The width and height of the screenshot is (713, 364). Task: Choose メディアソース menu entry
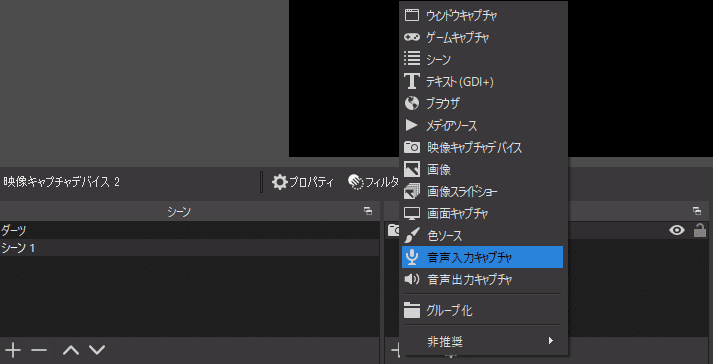[x=482, y=125]
